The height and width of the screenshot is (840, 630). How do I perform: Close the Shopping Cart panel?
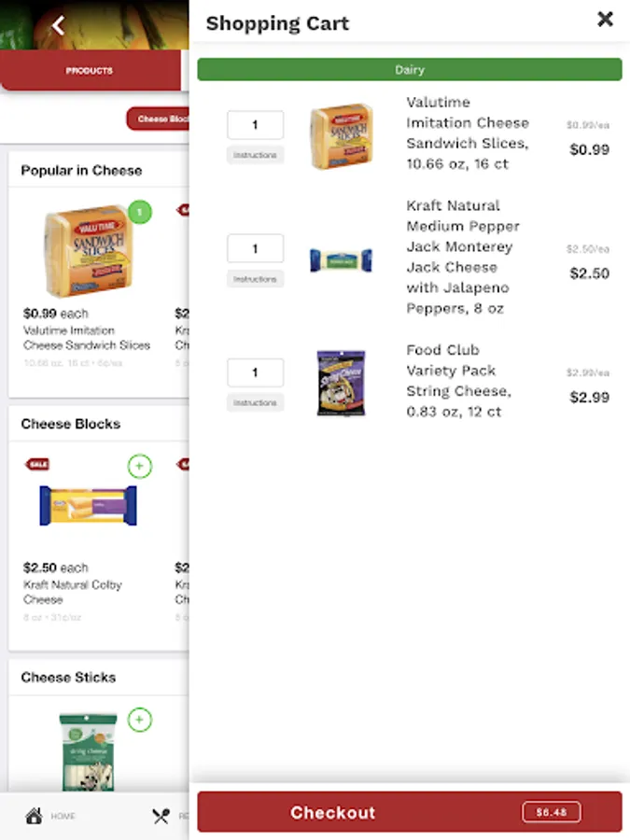point(605,20)
